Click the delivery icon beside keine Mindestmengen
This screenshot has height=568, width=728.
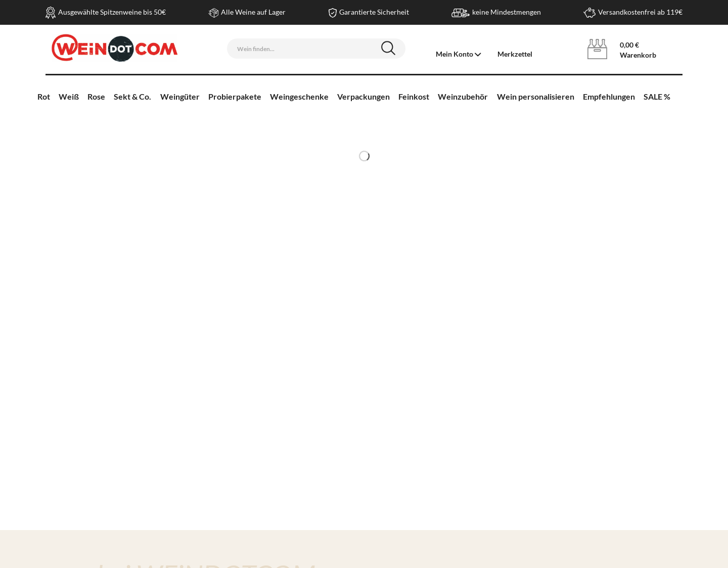[x=460, y=13]
